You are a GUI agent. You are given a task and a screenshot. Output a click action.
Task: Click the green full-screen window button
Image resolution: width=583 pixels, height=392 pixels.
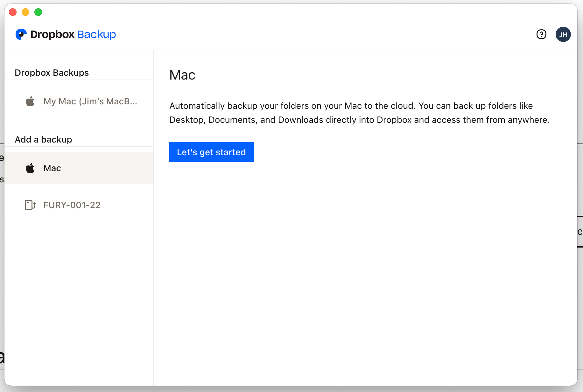(38, 12)
